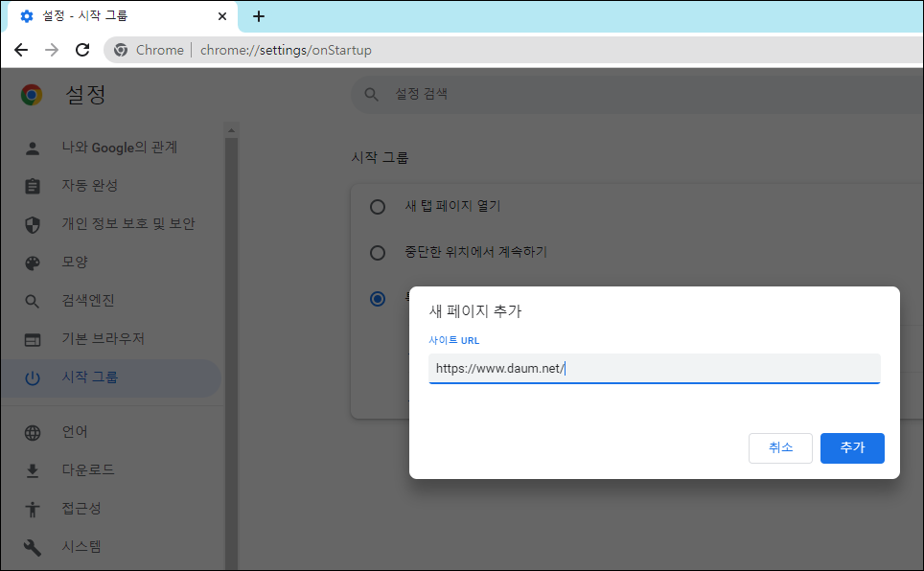Screen dimensions: 924x571
Task: Click the shield icon for 개인 정보 보호
Action: pos(33,224)
